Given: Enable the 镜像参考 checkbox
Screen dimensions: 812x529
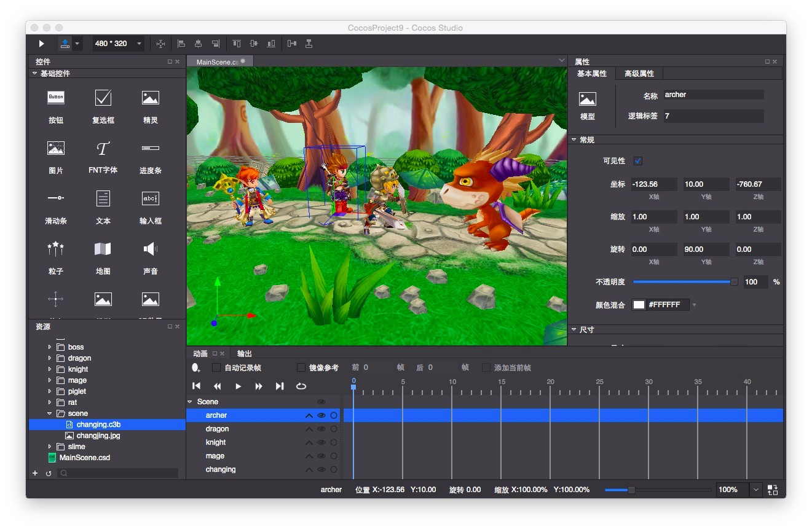Looking at the screenshot, I should (x=301, y=367).
